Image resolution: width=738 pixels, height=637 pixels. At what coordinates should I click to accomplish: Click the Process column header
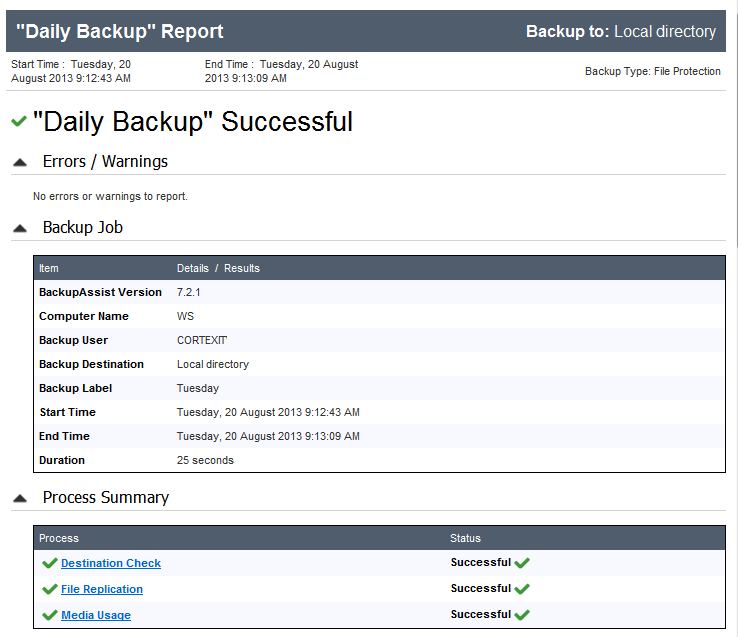coord(59,538)
